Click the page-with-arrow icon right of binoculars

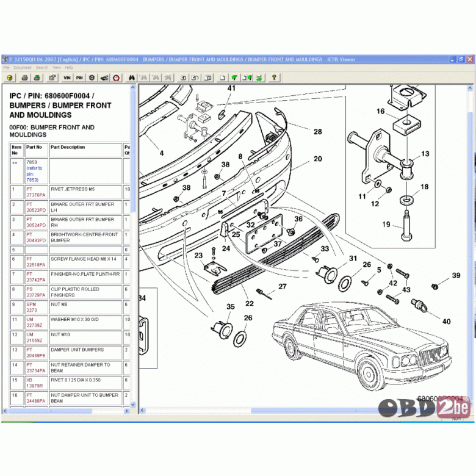[x=183, y=78]
